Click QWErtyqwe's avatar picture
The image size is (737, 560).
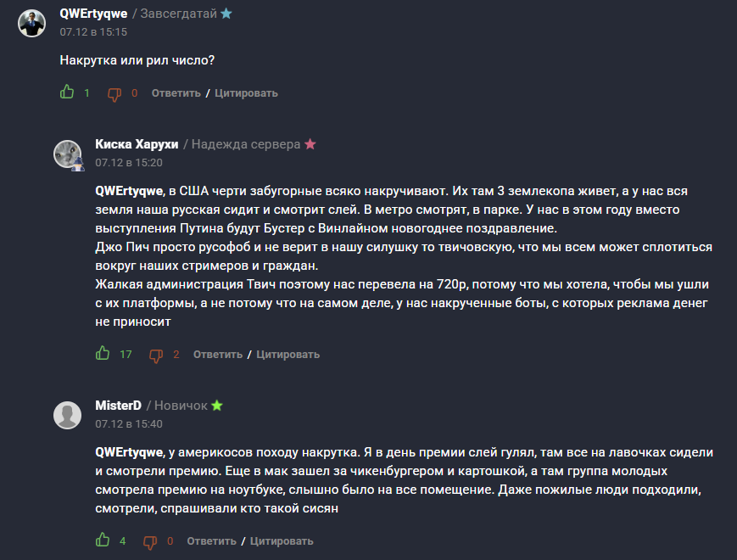pyautogui.click(x=32, y=24)
